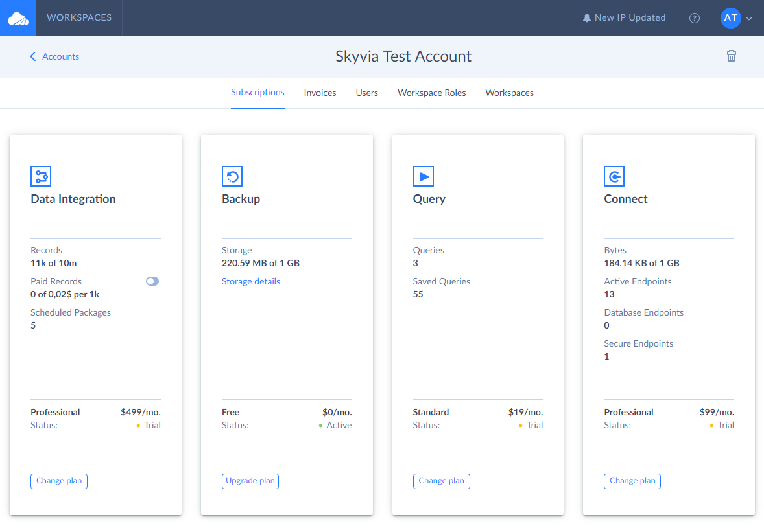Open the Workspaces tab
764x532 pixels.
tap(509, 93)
